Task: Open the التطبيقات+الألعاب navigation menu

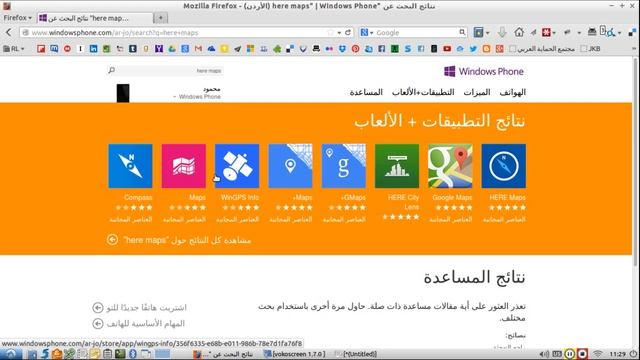Action: (423, 92)
